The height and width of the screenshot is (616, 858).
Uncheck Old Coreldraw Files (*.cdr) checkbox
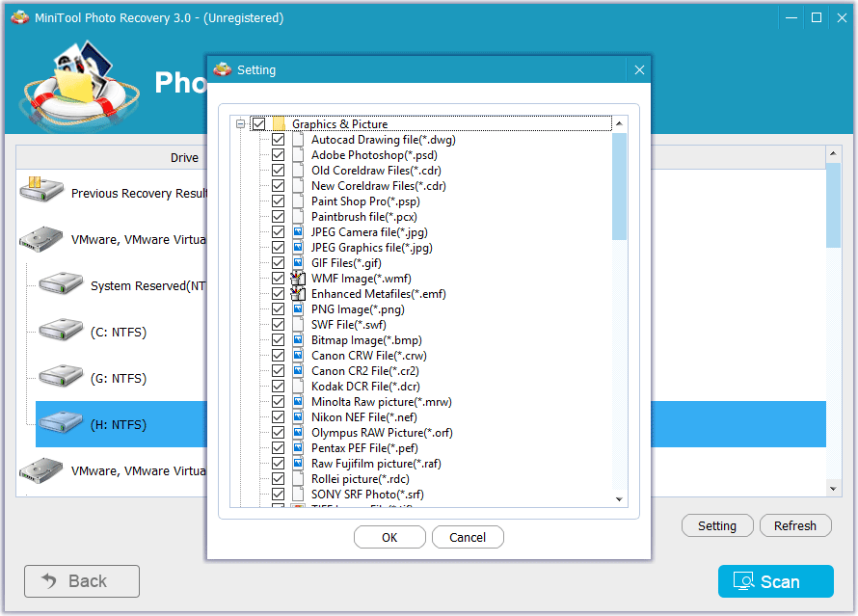coord(278,170)
